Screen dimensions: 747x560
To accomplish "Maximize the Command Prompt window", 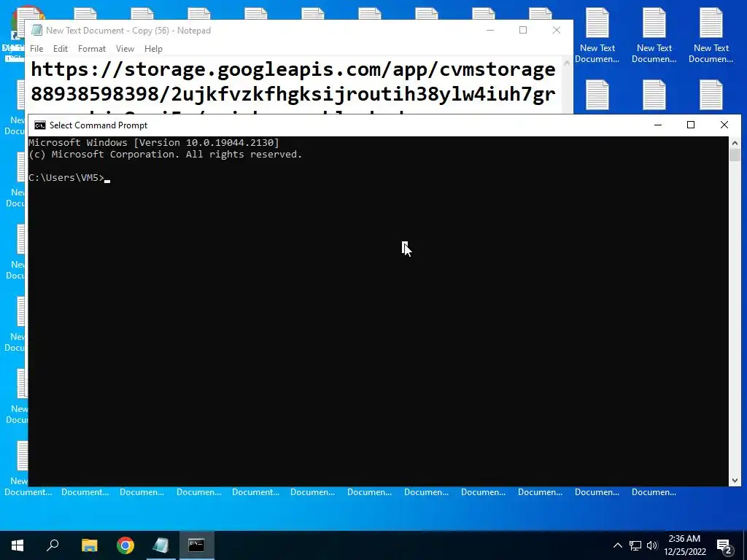I will click(x=691, y=125).
